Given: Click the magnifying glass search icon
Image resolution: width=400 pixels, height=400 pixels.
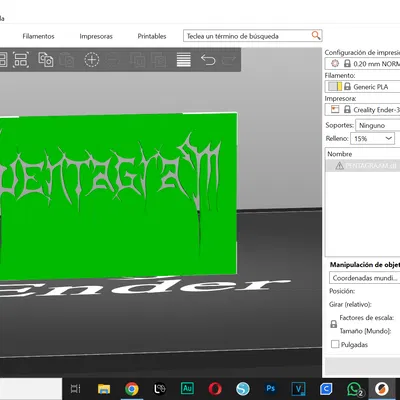Looking at the screenshot, I should click(x=316, y=35).
